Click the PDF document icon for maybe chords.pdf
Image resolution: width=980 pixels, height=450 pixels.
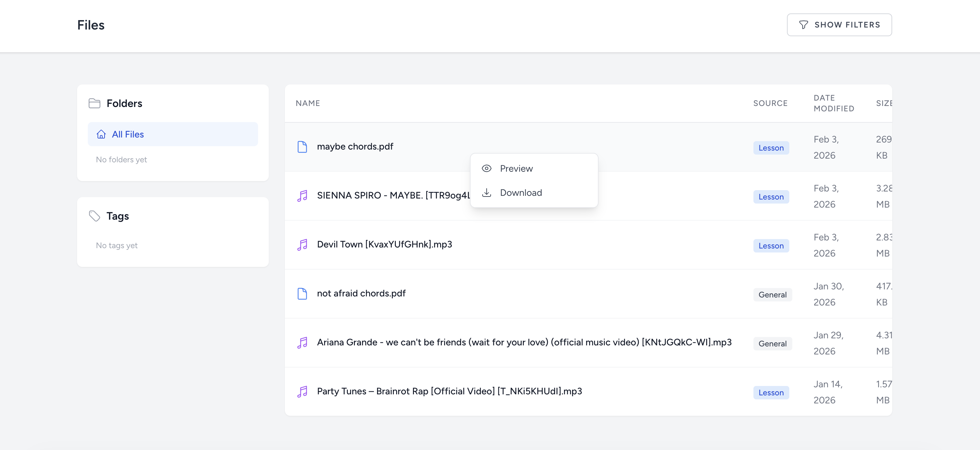[302, 147]
